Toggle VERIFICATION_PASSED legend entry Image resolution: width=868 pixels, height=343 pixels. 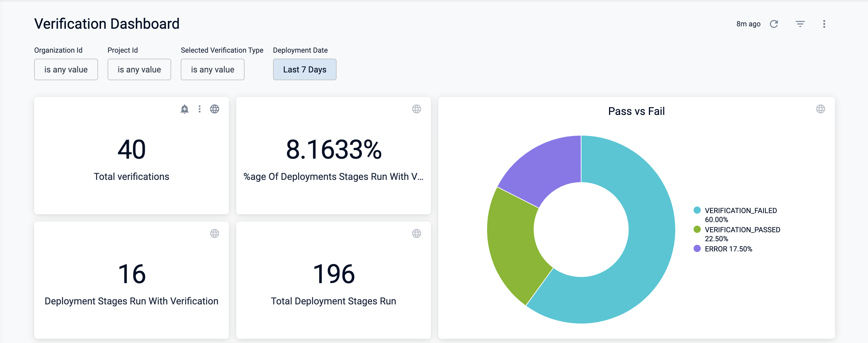pyautogui.click(x=742, y=230)
